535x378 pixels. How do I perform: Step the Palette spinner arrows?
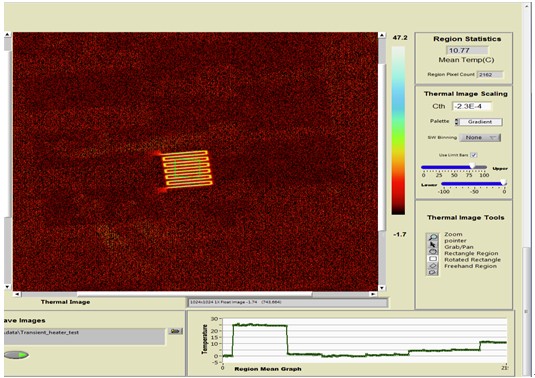click(x=457, y=122)
